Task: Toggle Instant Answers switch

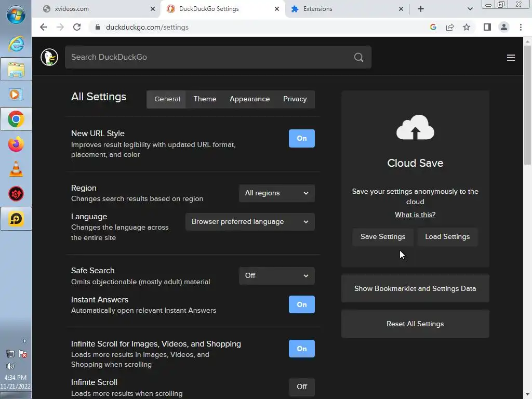Action: pyautogui.click(x=302, y=304)
